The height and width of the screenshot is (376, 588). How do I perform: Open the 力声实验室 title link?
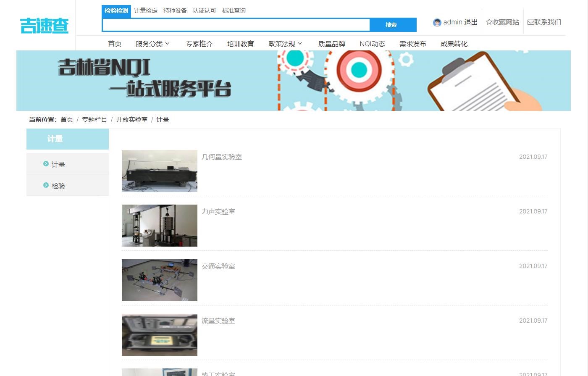218,211
